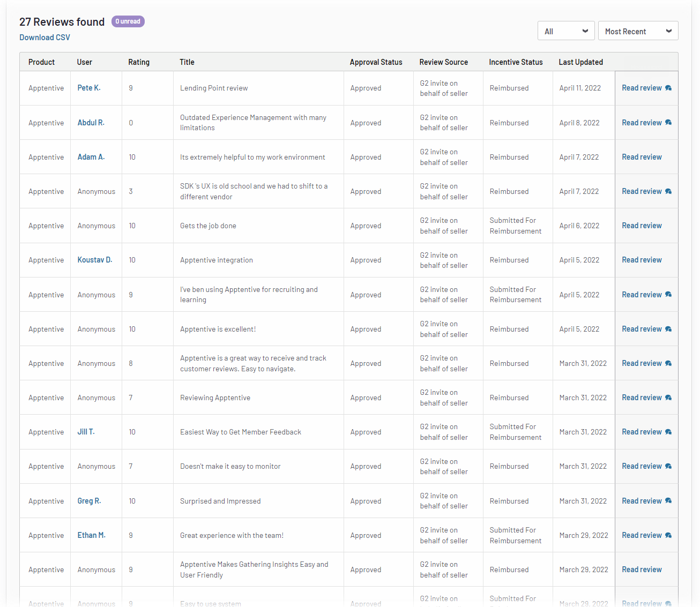The width and height of the screenshot is (700, 607).
Task: Open the 'Easiest Way to Get Member Feedback' review title
Action: [x=240, y=431]
